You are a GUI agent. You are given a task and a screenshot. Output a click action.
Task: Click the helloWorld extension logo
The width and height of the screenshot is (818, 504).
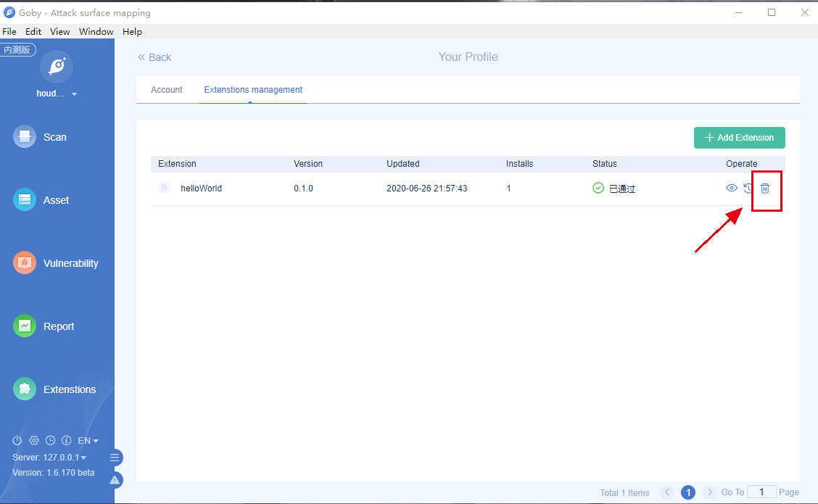(x=165, y=187)
